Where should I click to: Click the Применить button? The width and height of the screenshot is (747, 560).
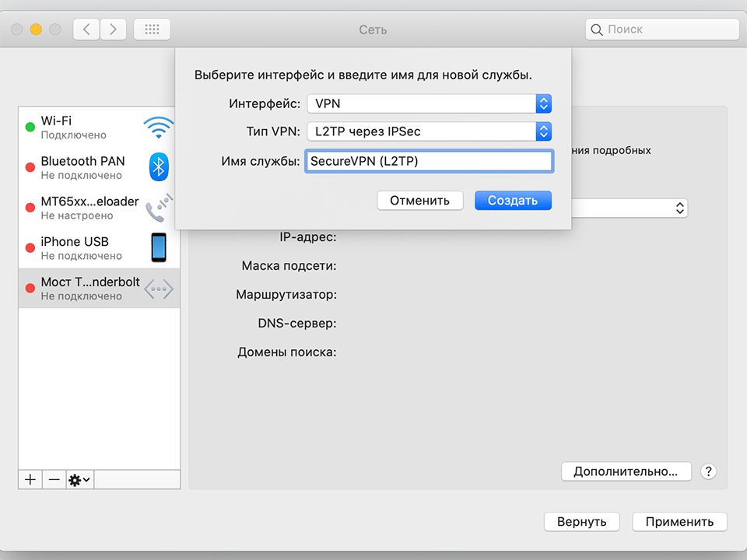click(679, 521)
